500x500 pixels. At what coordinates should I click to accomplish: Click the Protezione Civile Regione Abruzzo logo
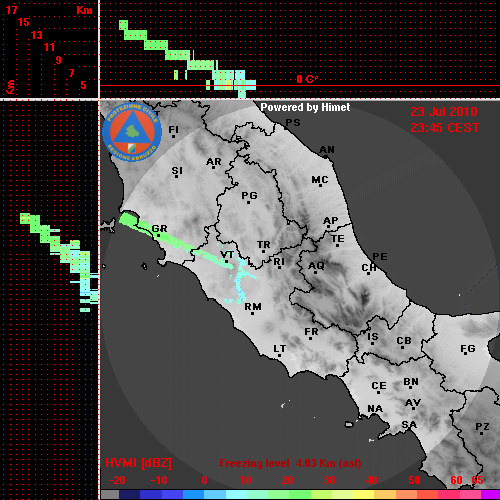click(x=132, y=133)
